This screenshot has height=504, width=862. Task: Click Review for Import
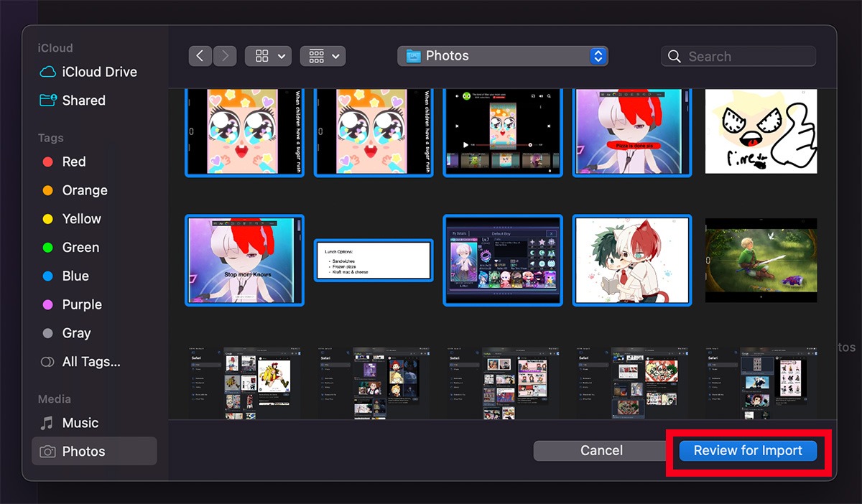748,451
